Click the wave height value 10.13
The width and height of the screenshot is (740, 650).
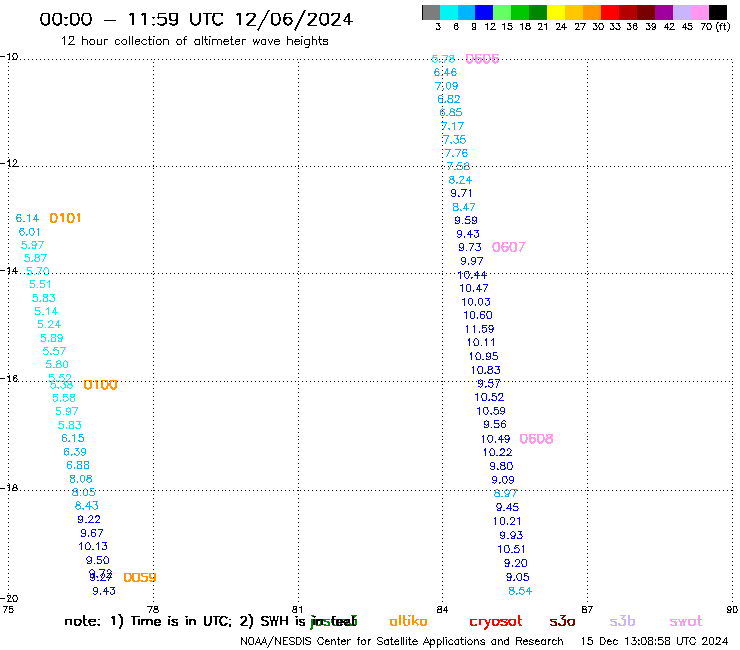(93, 546)
